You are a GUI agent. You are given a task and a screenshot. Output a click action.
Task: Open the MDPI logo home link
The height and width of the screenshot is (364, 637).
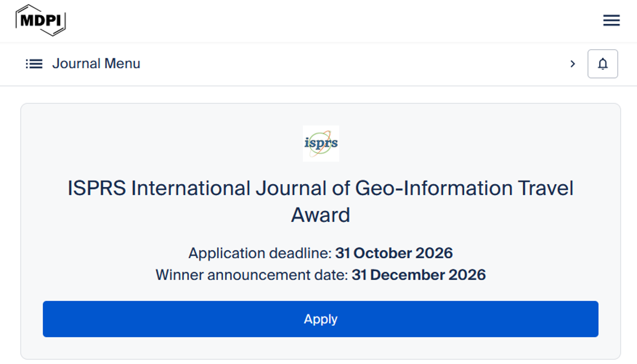[x=41, y=20]
